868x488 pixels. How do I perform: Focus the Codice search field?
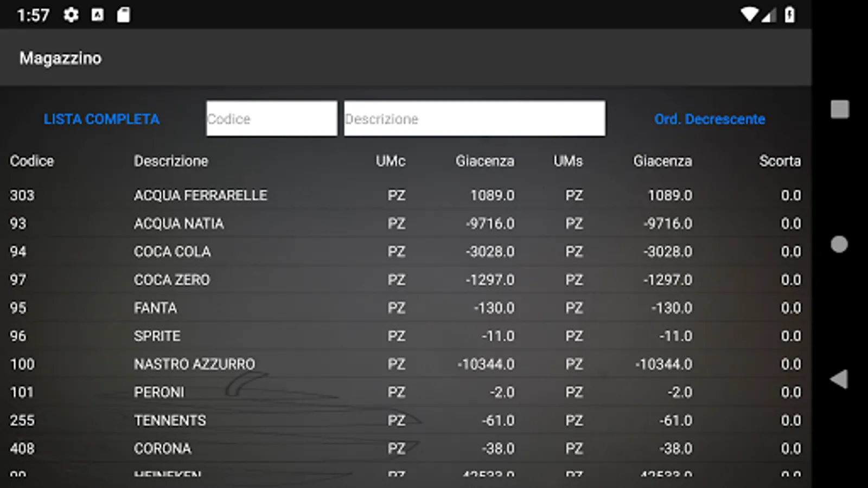click(x=271, y=119)
